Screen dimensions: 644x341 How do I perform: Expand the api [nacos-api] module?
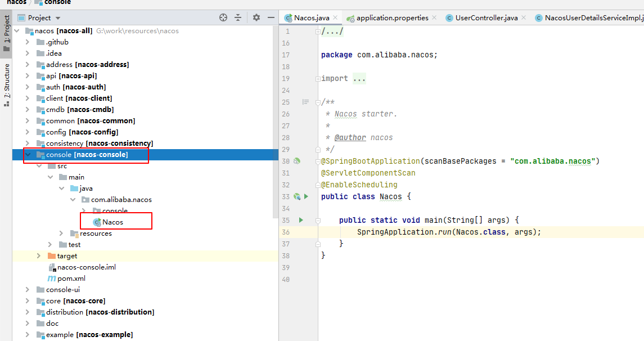(x=28, y=75)
